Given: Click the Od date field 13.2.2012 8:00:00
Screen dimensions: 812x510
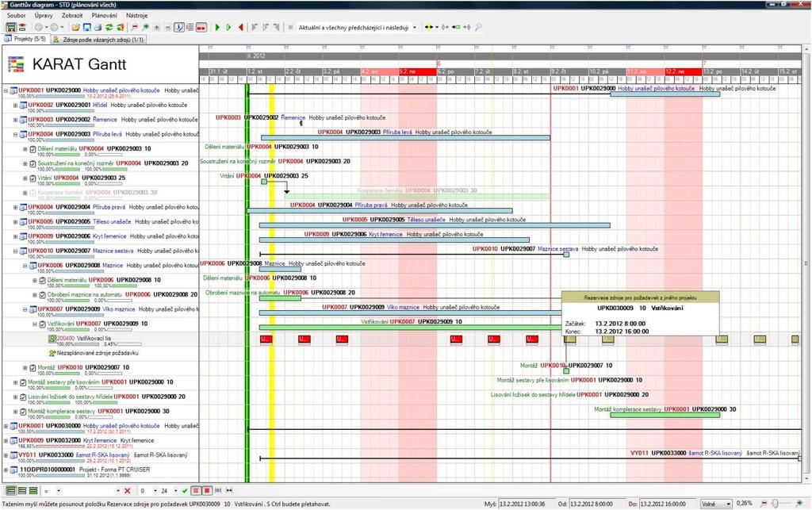Looking at the screenshot, I should coord(597,504).
